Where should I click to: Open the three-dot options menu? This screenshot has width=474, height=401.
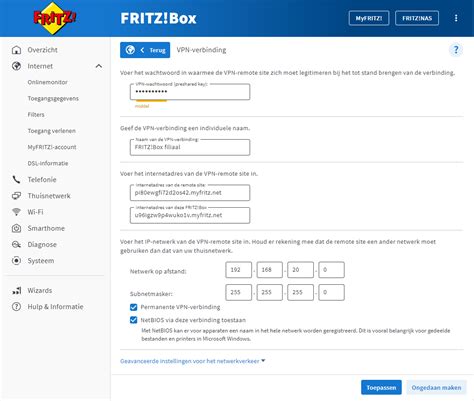[x=456, y=18]
